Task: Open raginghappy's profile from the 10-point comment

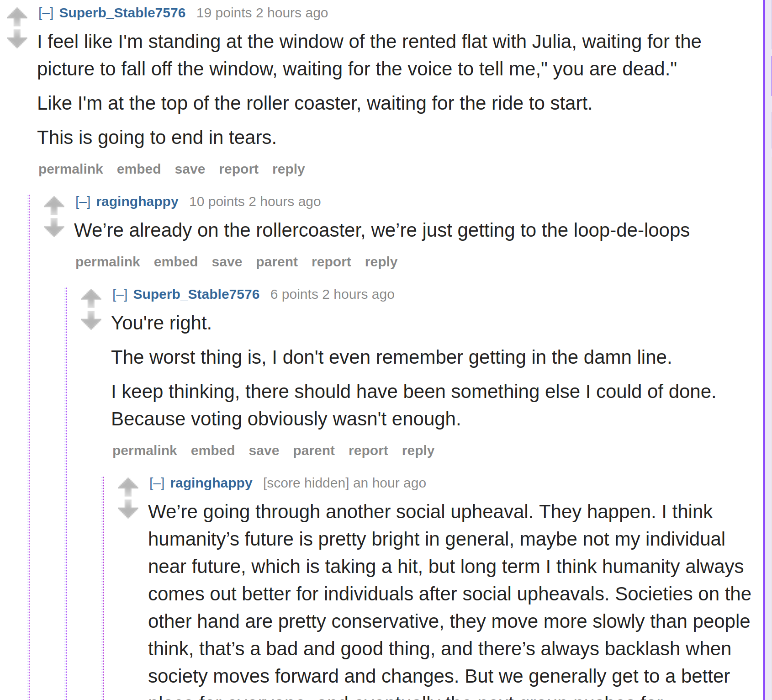Action: click(x=137, y=202)
